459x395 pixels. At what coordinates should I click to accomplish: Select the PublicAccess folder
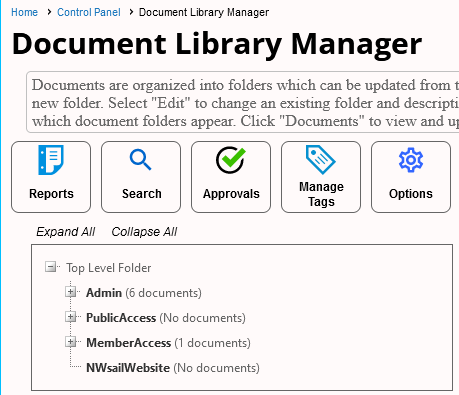point(121,318)
